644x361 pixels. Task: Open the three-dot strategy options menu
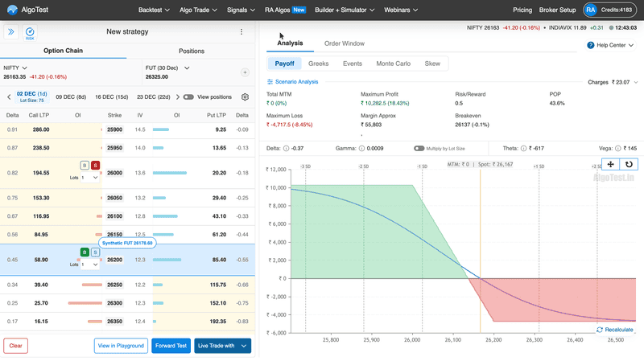pyautogui.click(x=241, y=32)
